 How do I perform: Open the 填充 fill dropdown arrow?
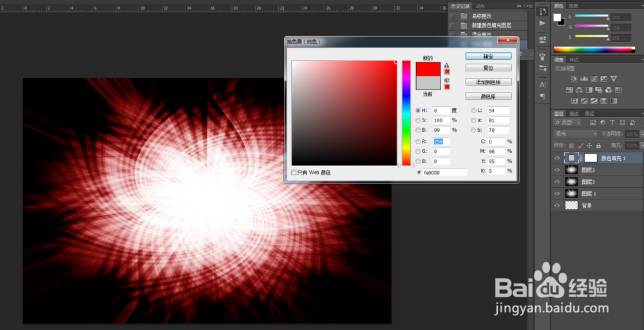pyautogui.click(x=641, y=146)
